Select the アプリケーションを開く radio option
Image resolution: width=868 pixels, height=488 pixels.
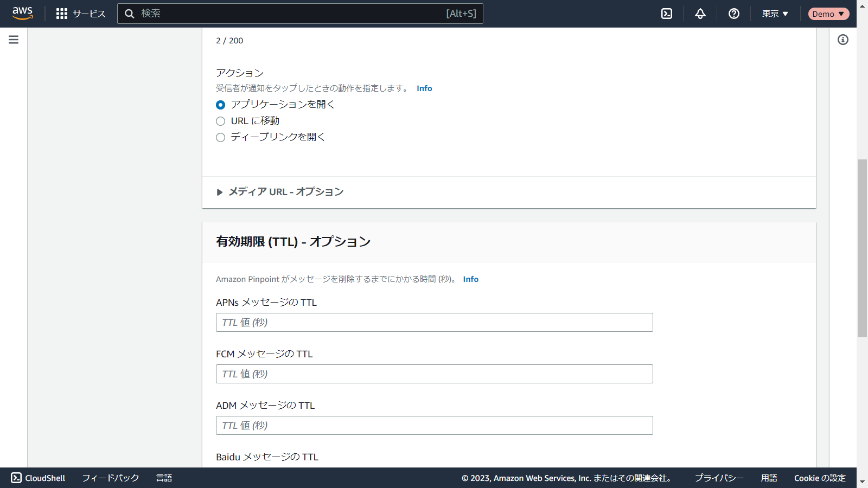coord(220,105)
